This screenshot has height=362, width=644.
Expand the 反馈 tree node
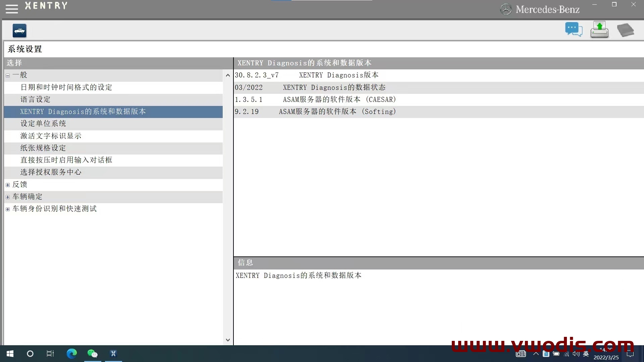tap(7, 185)
